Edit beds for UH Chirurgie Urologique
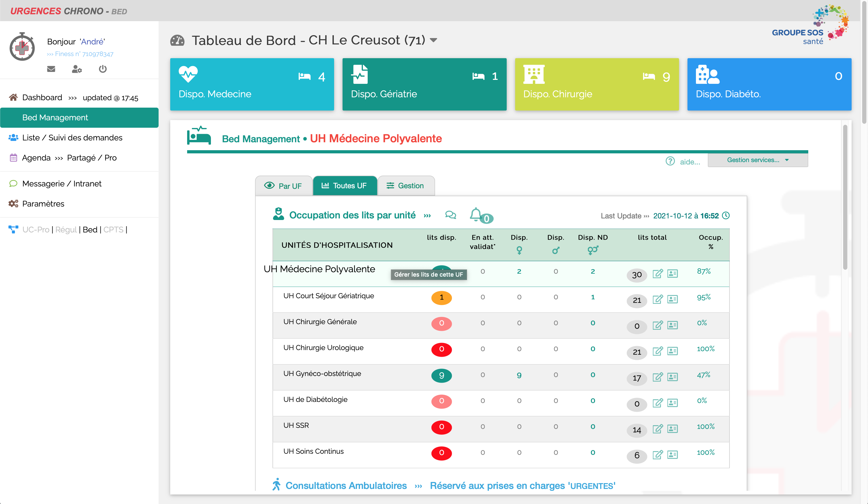Screen dimensions: 868x504 tap(658, 351)
